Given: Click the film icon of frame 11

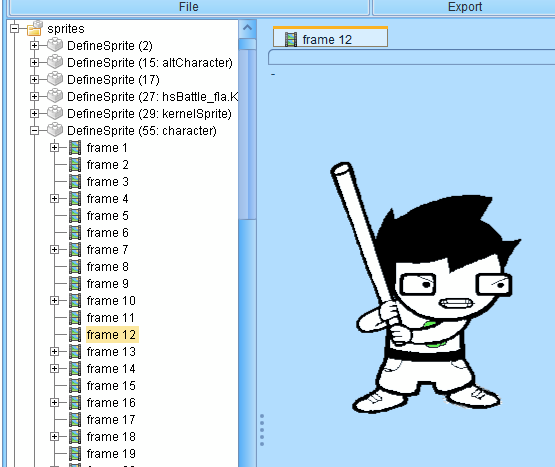Looking at the screenshot, I should (75, 318).
